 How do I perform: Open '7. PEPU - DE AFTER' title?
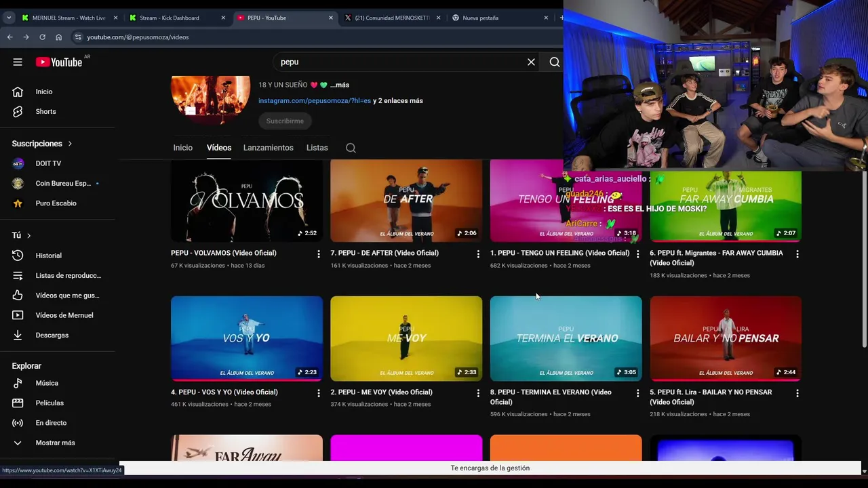(384, 253)
